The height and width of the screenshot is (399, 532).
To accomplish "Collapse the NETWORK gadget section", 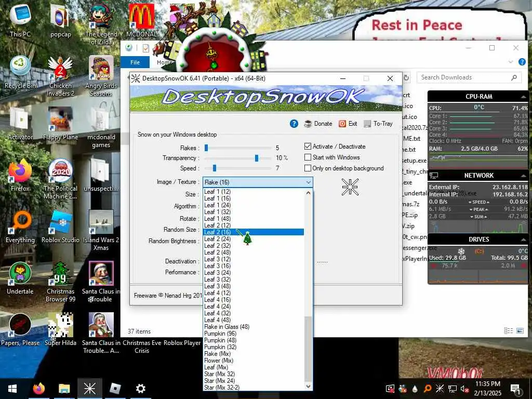I will (x=523, y=176).
